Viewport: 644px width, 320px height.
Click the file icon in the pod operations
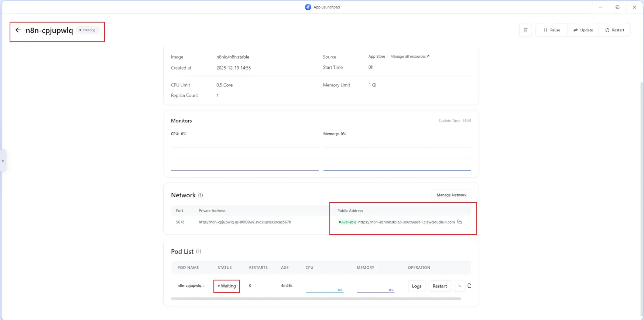click(x=469, y=286)
